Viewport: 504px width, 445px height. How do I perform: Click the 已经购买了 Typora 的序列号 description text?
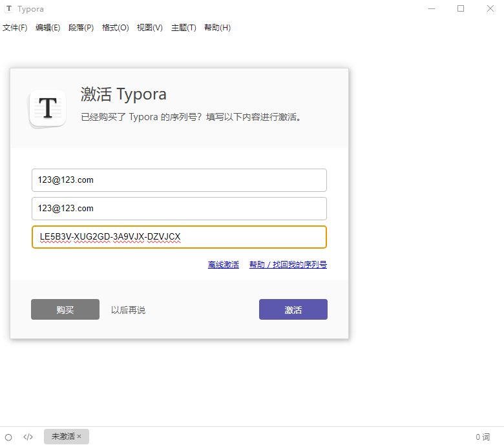191,117
